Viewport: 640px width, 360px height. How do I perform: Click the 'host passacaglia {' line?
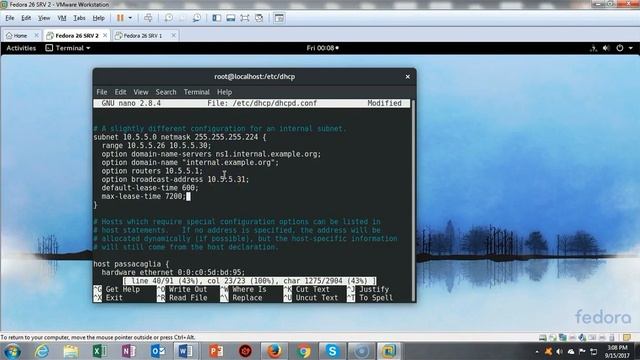131,264
